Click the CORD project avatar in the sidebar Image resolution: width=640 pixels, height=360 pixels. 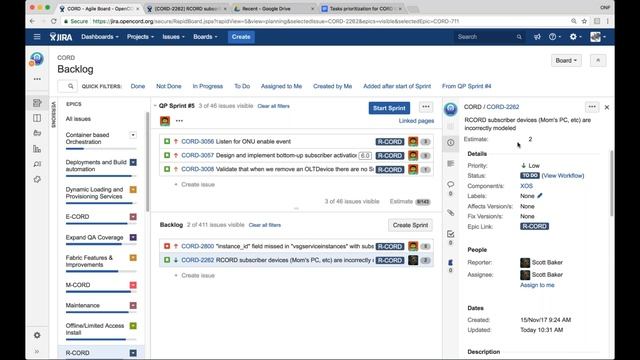pos(37,59)
